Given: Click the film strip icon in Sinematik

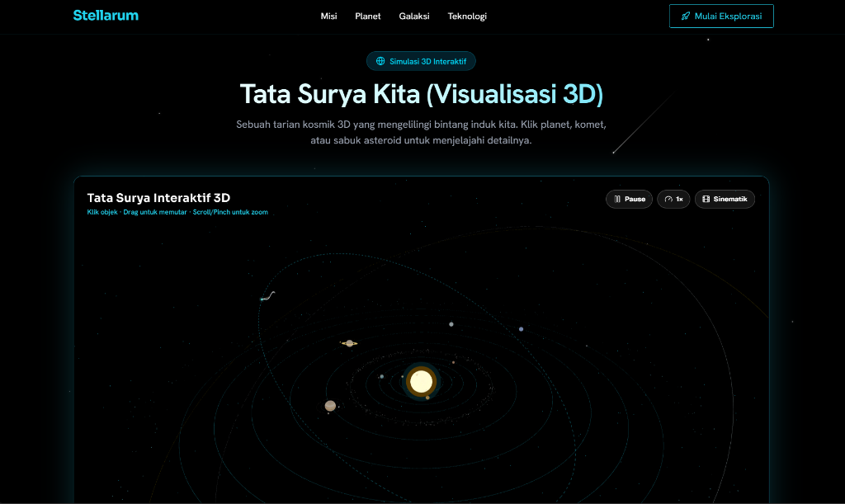Looking at the screenshot, I should click(706, 200).
